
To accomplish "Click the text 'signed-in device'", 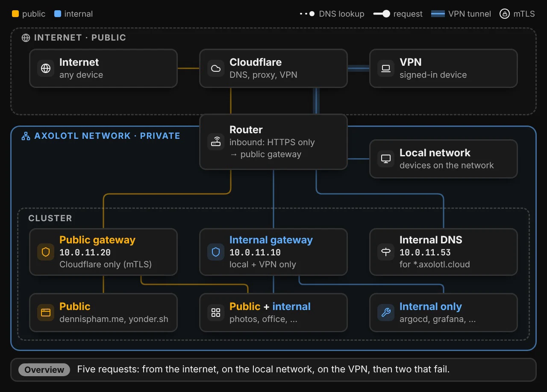I will pos(433,75).
